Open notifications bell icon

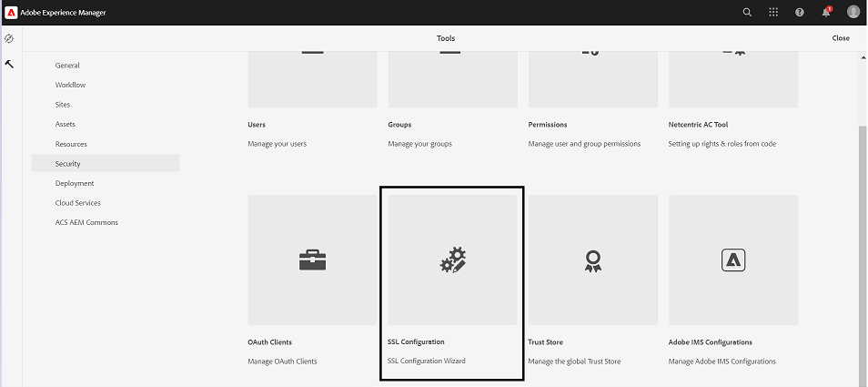pyautogui.click(x=826, y=12)
